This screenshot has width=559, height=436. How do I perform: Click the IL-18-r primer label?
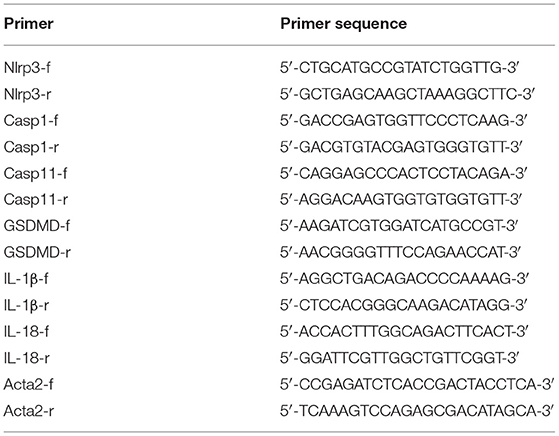(x=27, y=358)
